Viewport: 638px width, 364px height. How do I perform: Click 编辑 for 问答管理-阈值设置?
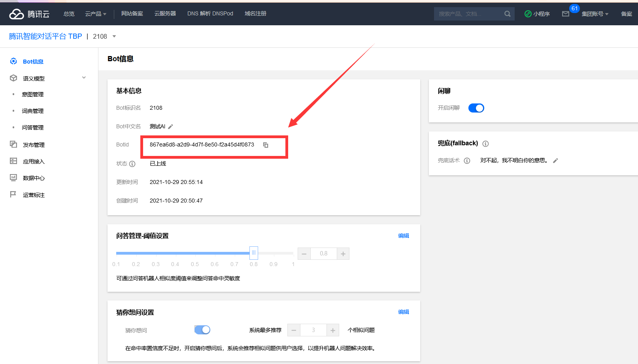(x=404, y=236)
